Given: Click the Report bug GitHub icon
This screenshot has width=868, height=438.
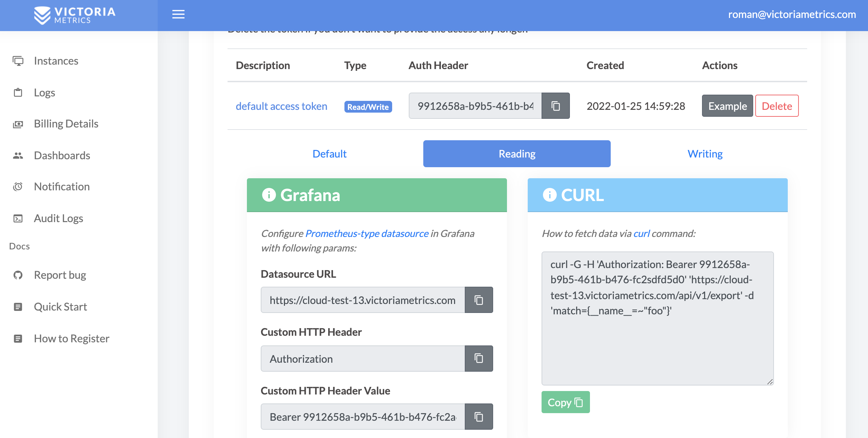Looking at the screenshot, I should pos(18,275).
